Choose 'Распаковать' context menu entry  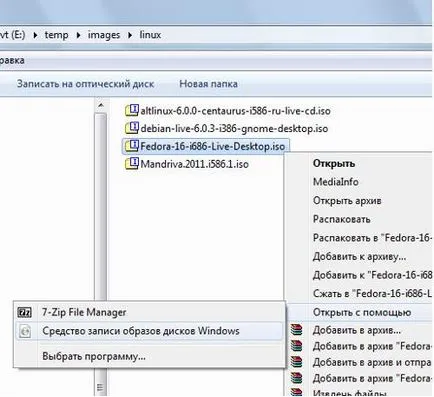pyautogui.click(x=341, y=219)
